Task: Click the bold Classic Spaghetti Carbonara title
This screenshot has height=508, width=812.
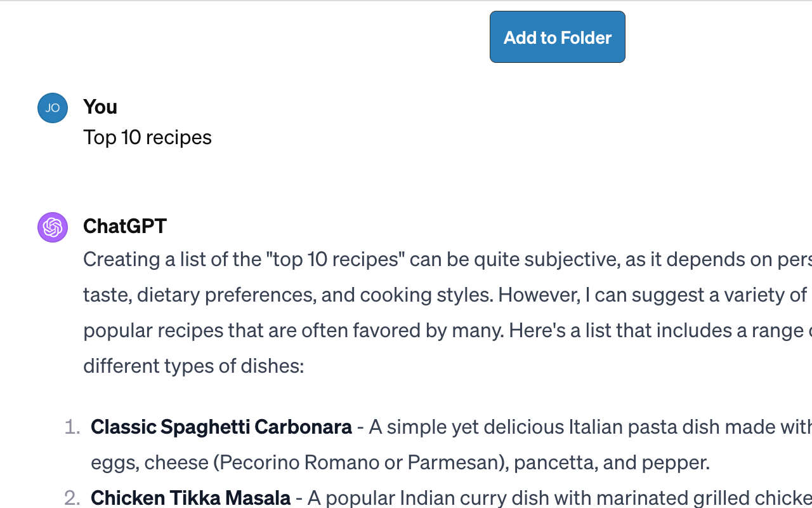Action: click(221, 427)
